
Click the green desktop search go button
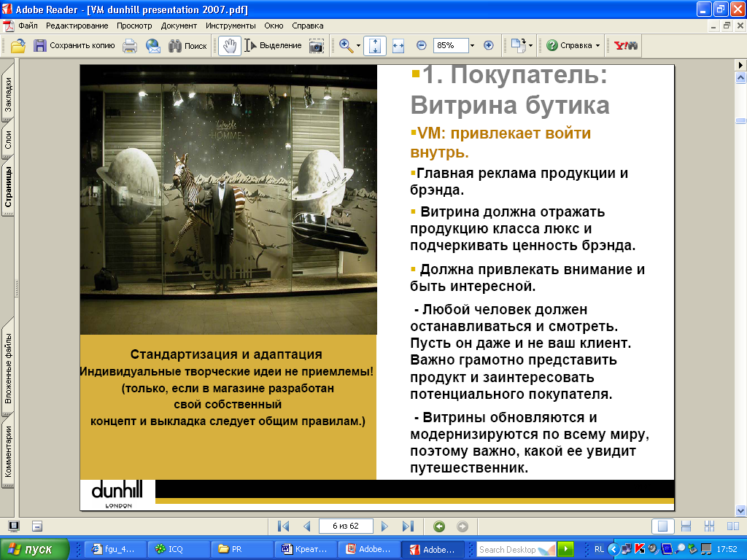click(565, 549)
